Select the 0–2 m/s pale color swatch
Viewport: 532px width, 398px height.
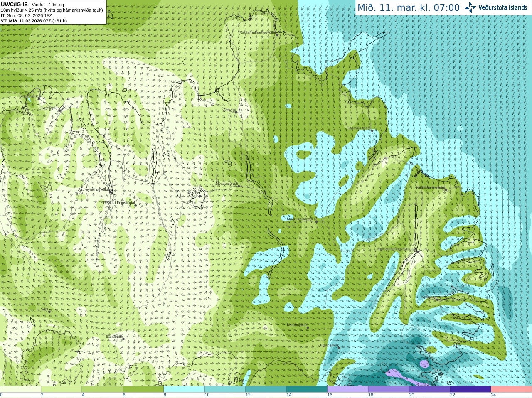coord(20,389)
